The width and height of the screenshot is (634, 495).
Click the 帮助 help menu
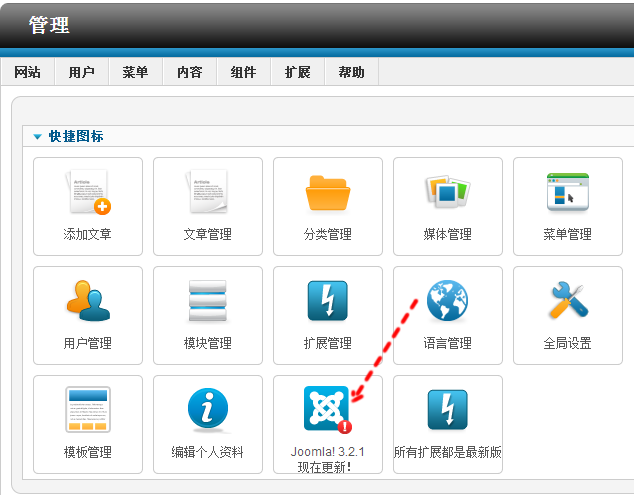(352, 73)
